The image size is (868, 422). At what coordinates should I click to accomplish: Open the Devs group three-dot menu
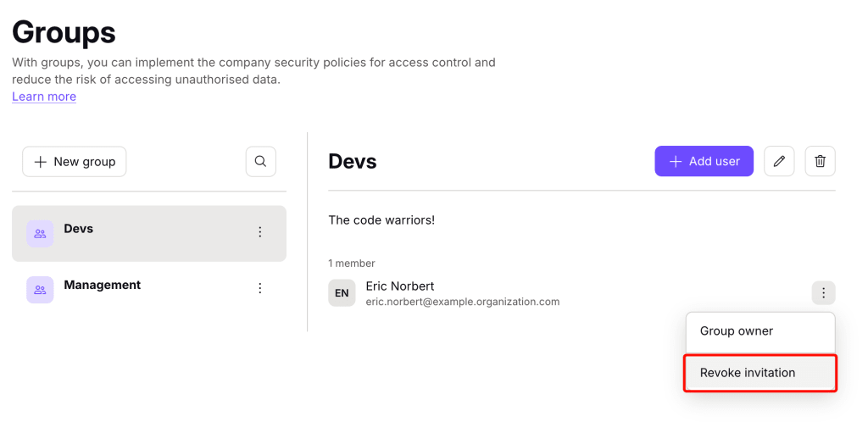(x=260, y=232)
